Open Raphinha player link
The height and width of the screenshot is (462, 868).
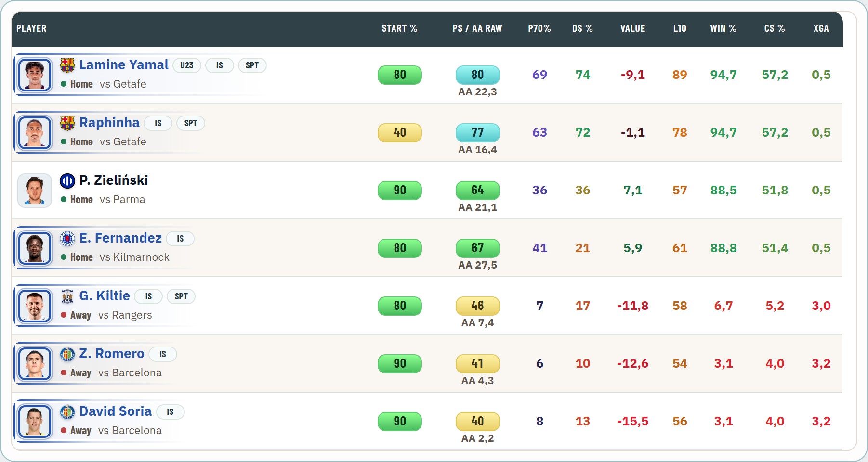tap(109, 123)
